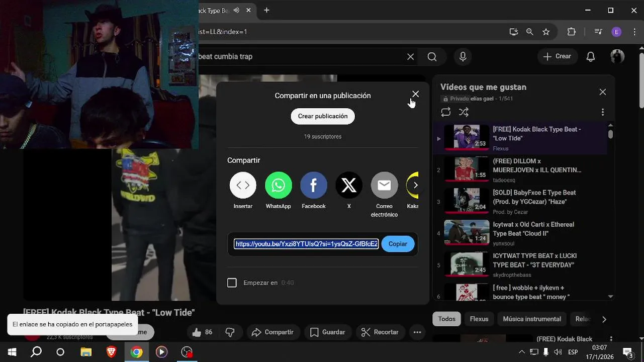The width and height of the screenshot is (644, 362).
Task: Select the Insertar embed icon
Action: point(243,185)
